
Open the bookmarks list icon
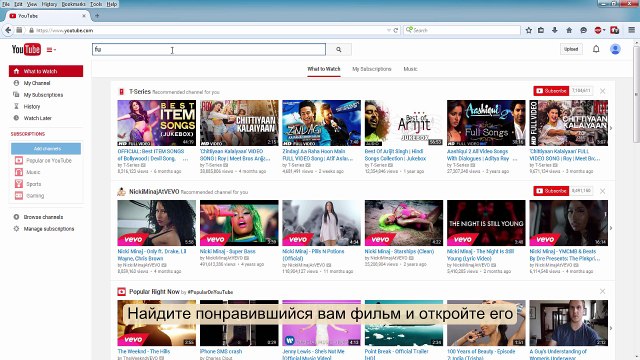coord(541,30)
